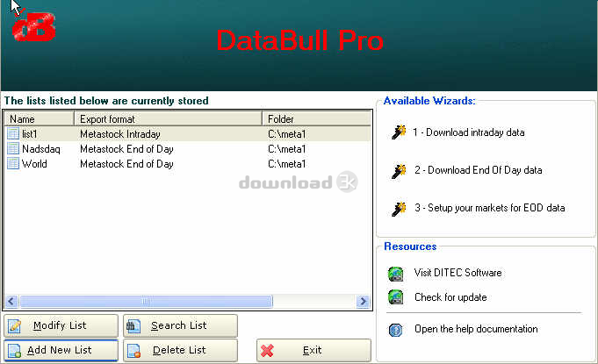The width and height of the screenshot is (598, 364).
Task: Start wizard 1 - Download intraday data
Action: tap(469, 132)
